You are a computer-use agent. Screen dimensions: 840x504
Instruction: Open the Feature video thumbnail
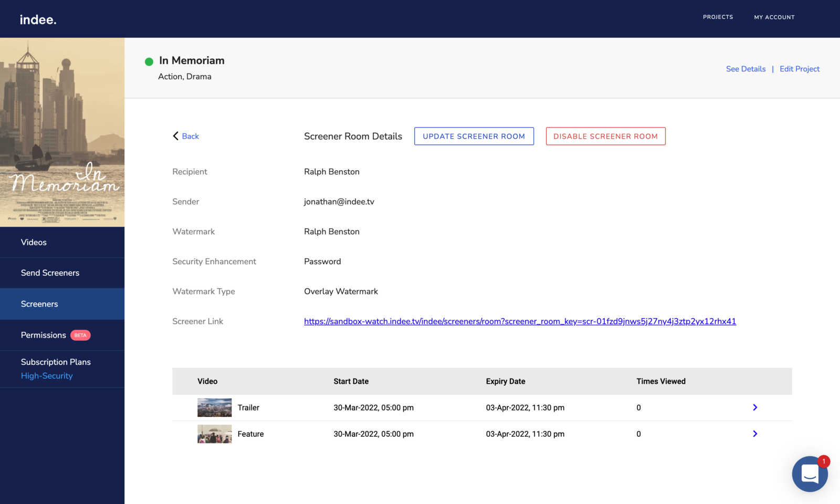pos(214,434)
